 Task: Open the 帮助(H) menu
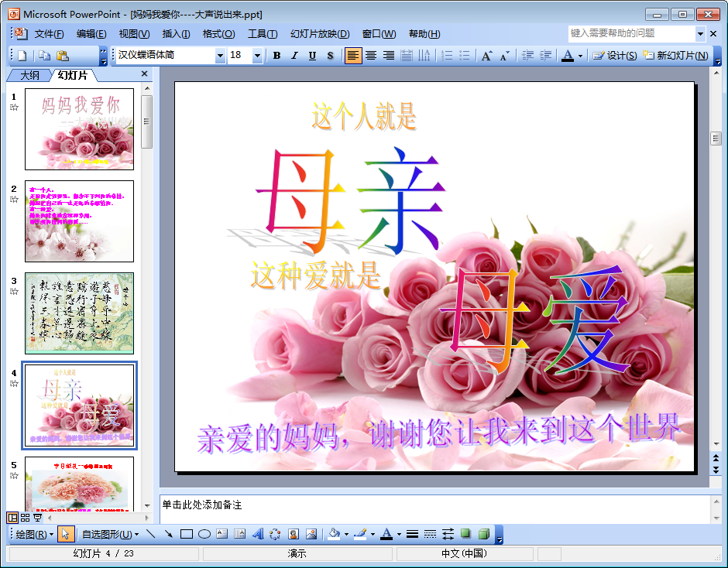[424, 34]
